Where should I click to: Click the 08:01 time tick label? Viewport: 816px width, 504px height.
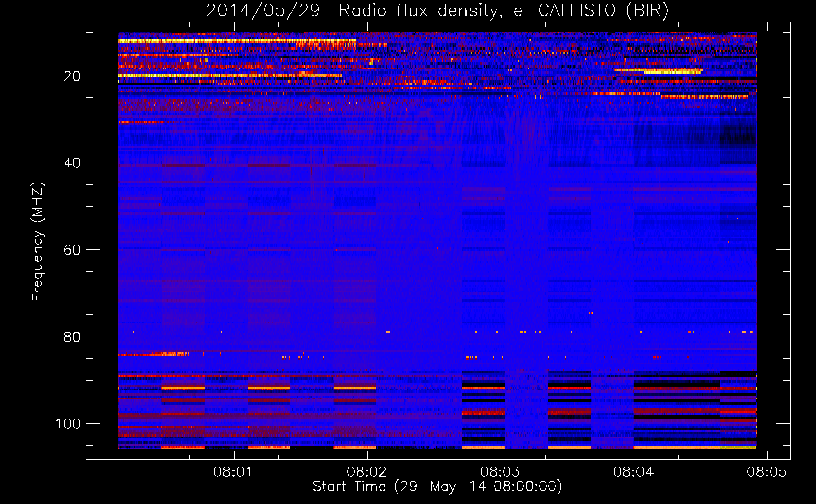click(x=233, y=472)
